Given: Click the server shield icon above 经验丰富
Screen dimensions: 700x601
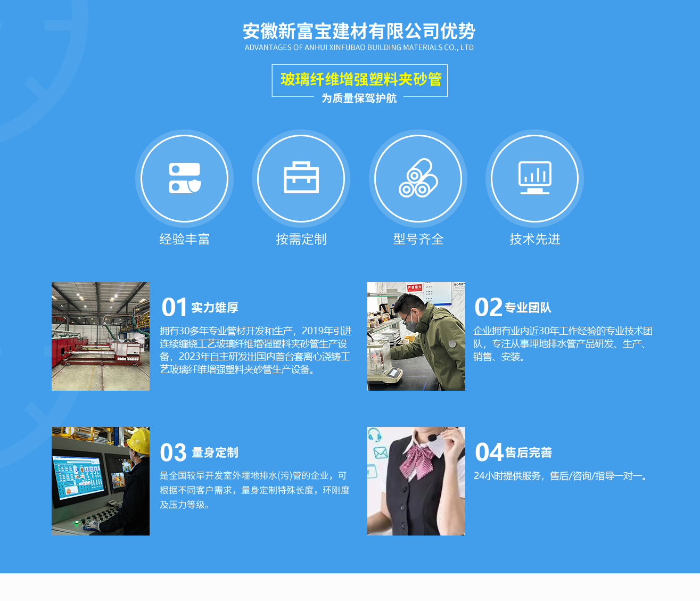Looking at the screenshot, I should pos(185,178).
